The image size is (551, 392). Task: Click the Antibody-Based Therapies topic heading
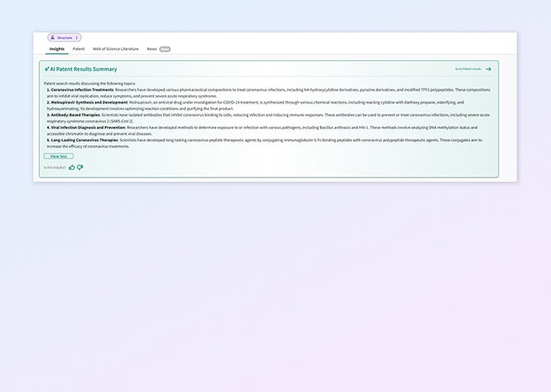(x=73, y=115)
